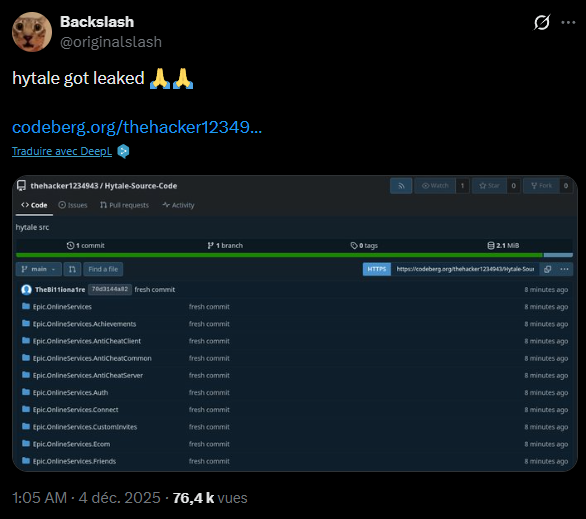This screenshot has height=519, width=586.
Task: Click the clone URL field
Action: [x=465, y=269]
